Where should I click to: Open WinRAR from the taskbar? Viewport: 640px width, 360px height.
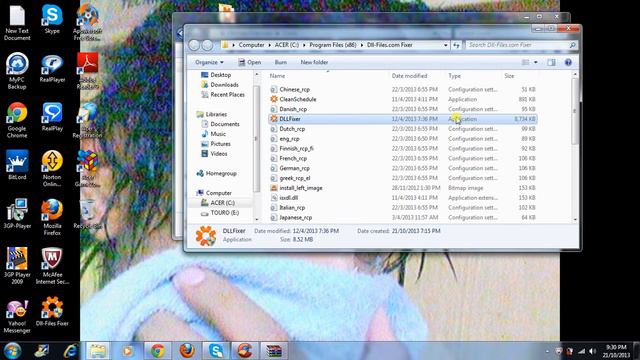coord(274,351)
